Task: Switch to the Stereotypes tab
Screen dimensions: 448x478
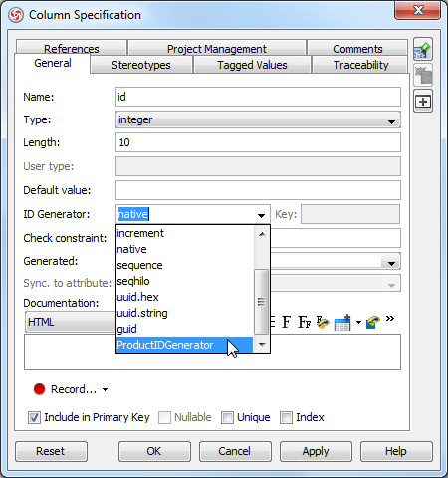Action: pos(141,65)
